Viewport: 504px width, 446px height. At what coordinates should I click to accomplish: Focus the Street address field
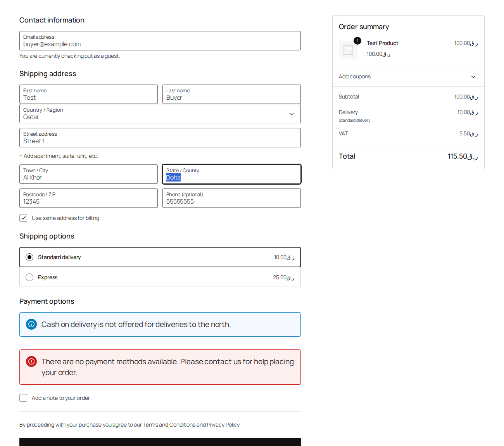160,138
